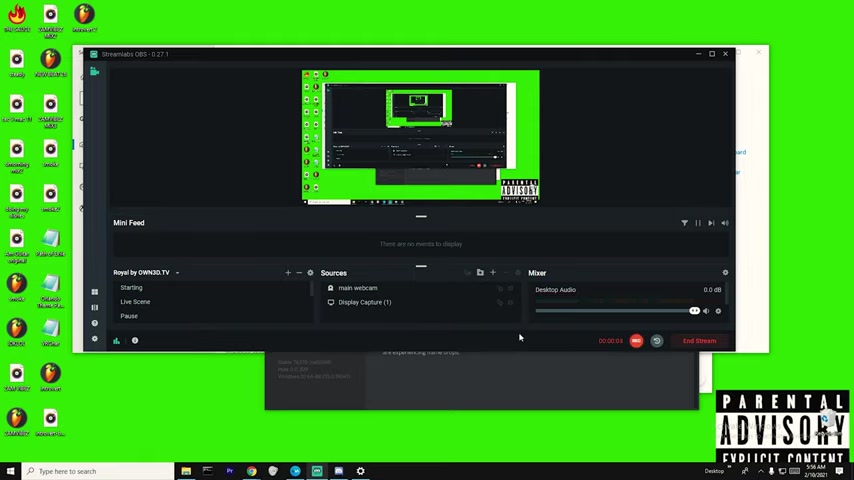This screenshot has width=854, height=480.
Task: Add a new scene with plus icon
Action: coord(288,273)
